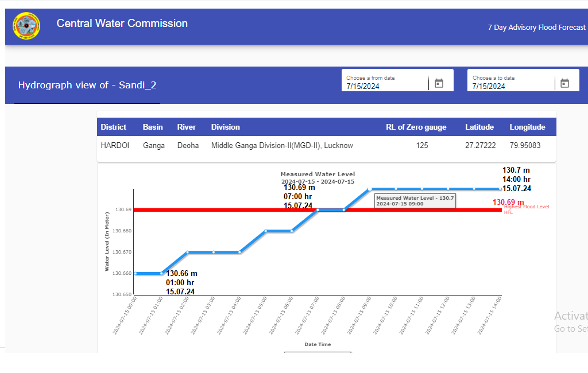Click the last data point at 14:00
Viewport: 588px width, 373px height.
click(501, 189)
